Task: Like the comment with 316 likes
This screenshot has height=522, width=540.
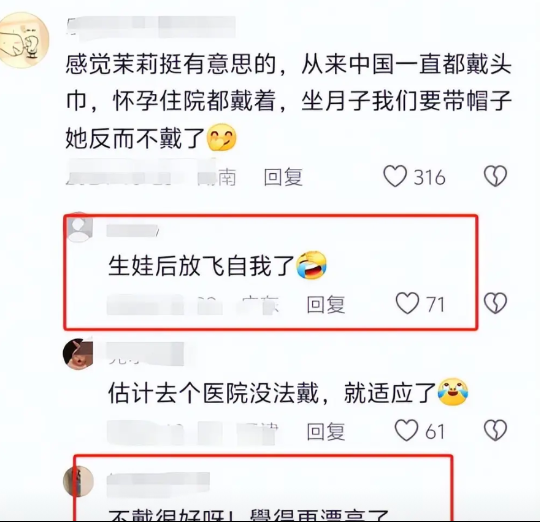Action: (x=395, y=176)
